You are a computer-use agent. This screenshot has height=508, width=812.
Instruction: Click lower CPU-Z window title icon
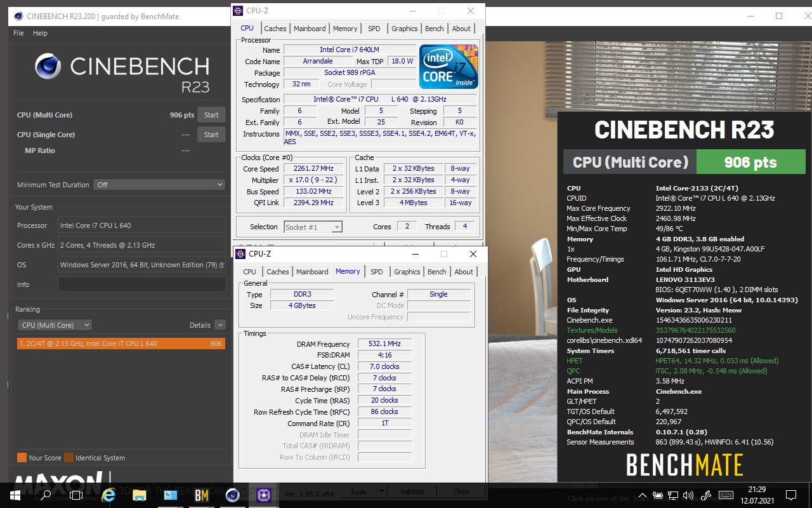point(240,254)
